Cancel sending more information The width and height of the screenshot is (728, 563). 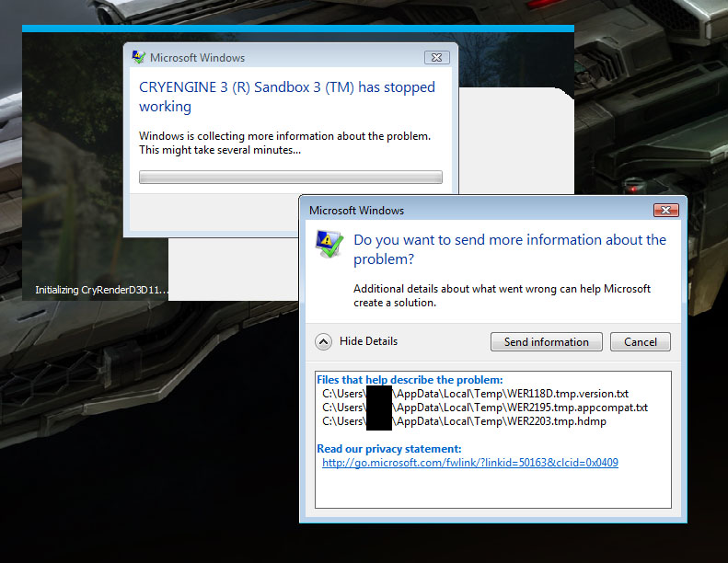point(640,342)
